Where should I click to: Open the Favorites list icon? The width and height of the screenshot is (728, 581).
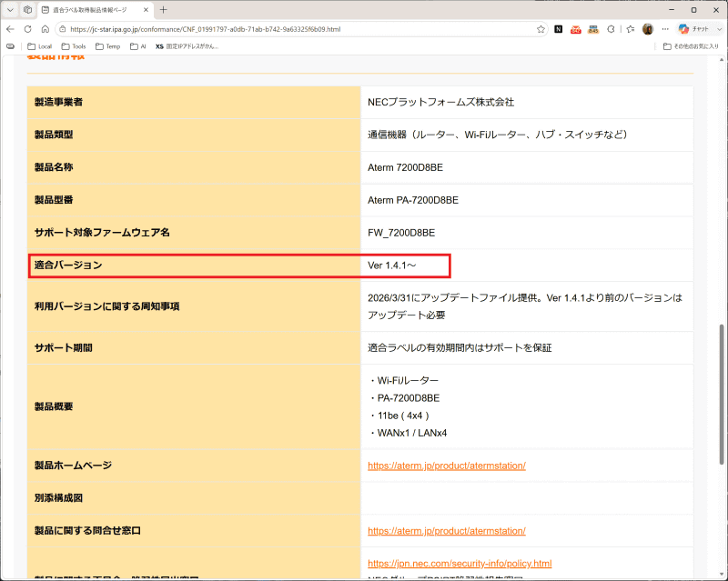point(631,29)
